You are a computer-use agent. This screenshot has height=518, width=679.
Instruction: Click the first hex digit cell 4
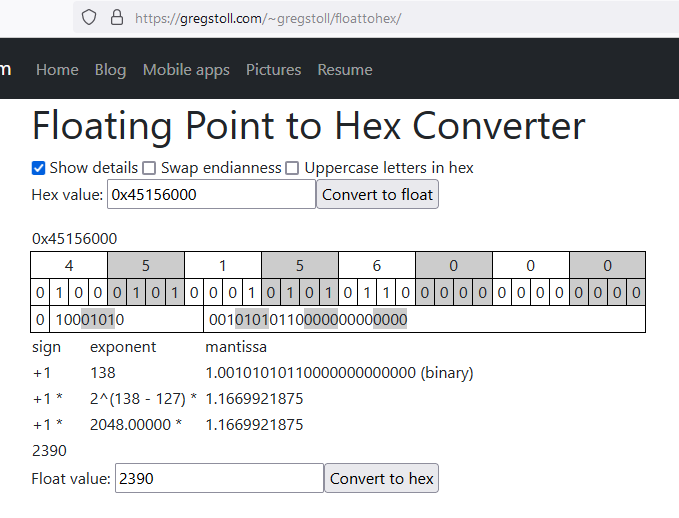coord(69,265)
